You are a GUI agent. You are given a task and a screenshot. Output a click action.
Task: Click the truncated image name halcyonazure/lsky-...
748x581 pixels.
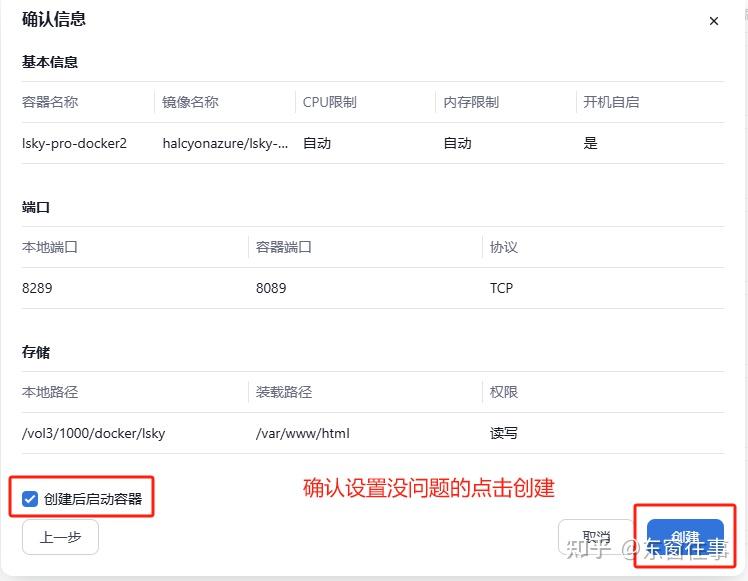[x=225, y=143]
